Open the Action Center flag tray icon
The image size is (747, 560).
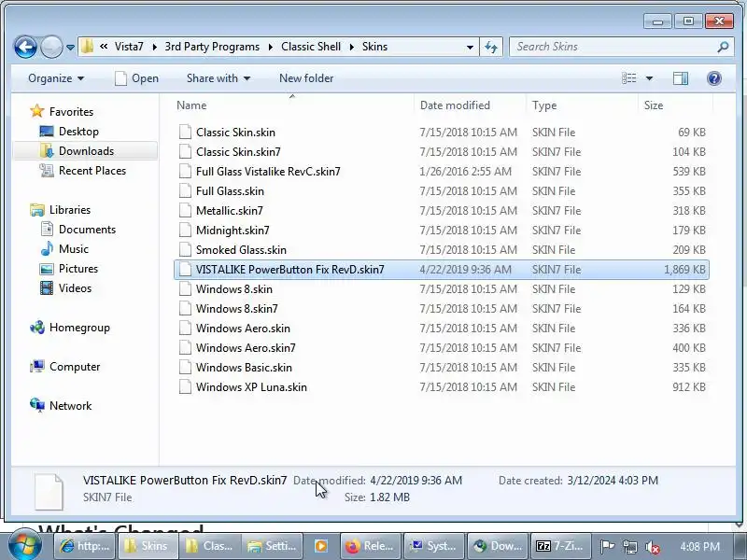click(607, 547)
